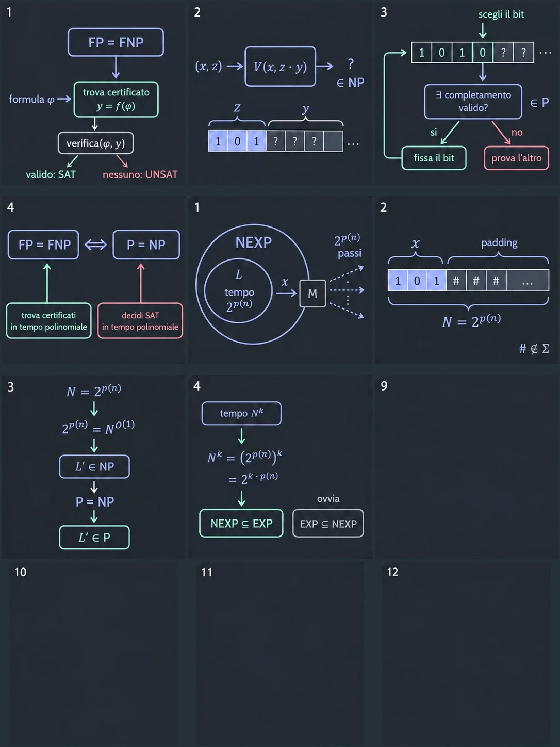
Task: Click 'N = 2^p(n)' under the padded tape brace
Action: (471, 320)
